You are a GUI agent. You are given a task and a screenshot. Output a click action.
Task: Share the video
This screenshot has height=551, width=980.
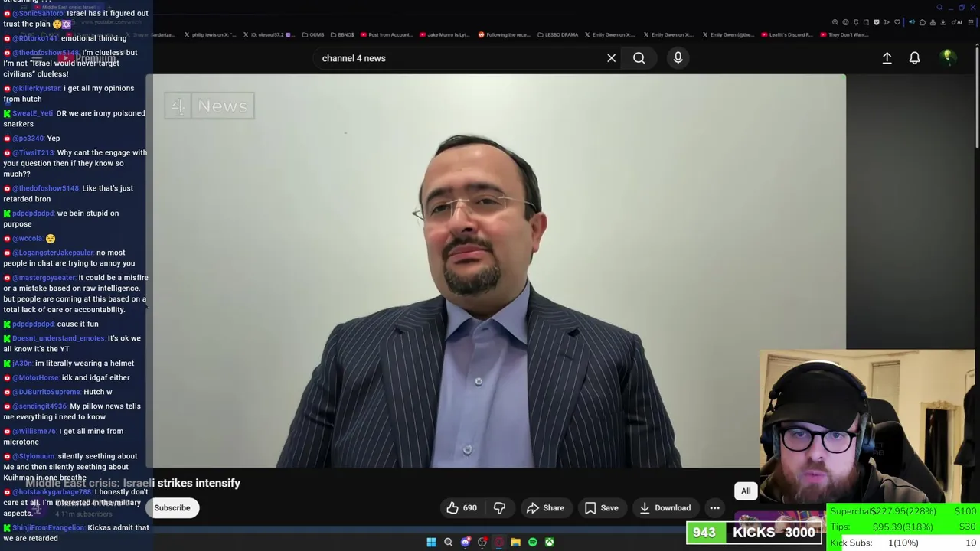click(545, 507)
